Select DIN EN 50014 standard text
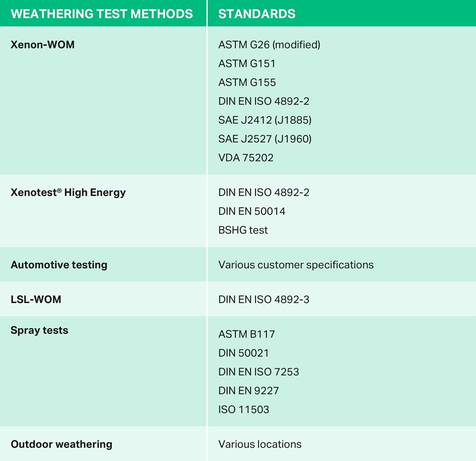The height and width of the screenshot is (461, 476). (x=252, y=211)
